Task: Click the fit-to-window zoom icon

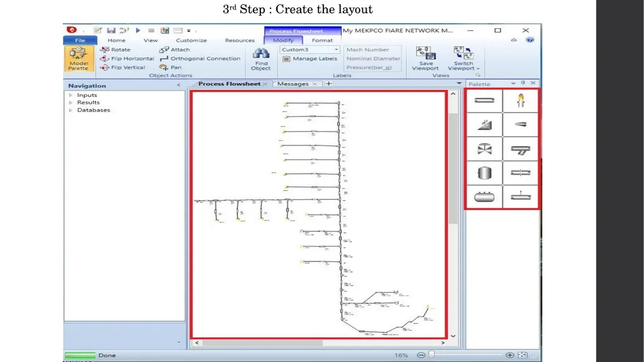Action: click(523, 355)
